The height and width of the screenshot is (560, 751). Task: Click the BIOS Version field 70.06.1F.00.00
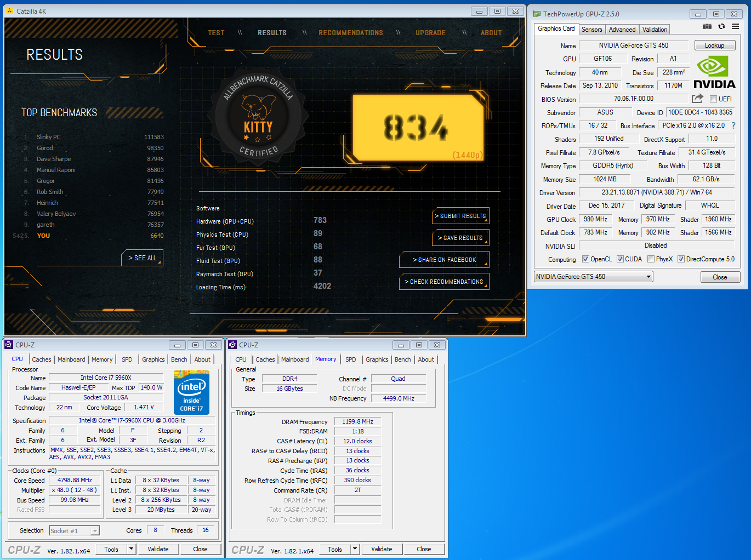click(x=633, y=99)
